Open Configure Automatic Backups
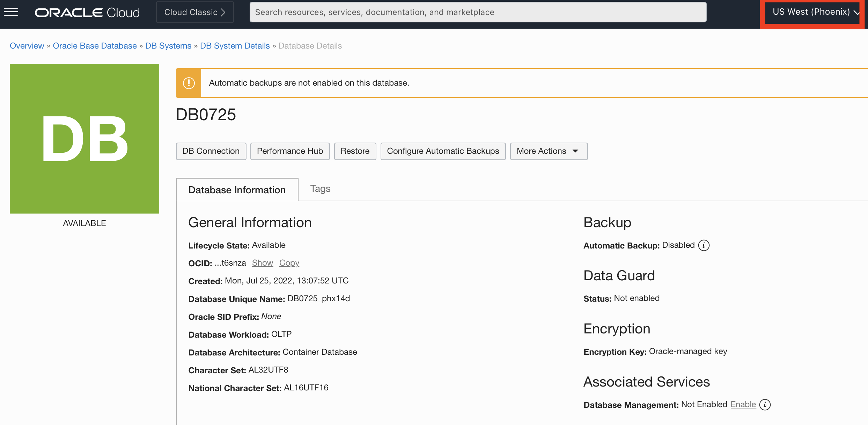 (x=443, y=151)
